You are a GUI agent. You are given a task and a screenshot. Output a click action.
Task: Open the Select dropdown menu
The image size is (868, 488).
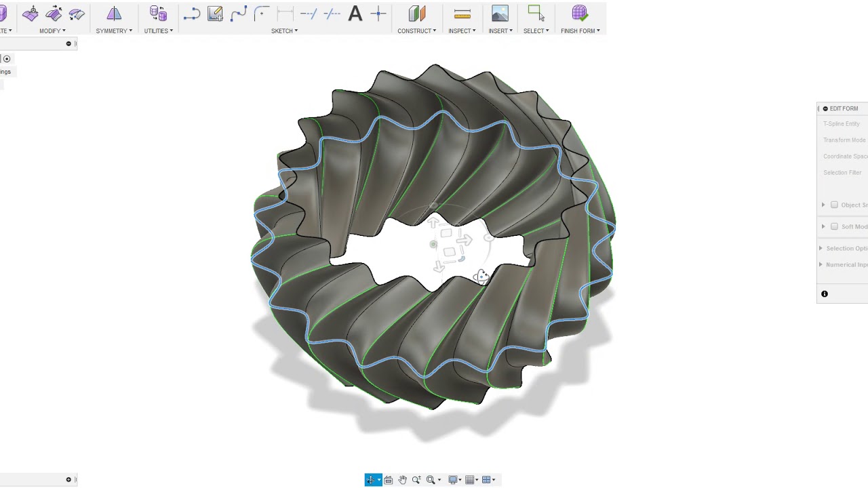536,30
